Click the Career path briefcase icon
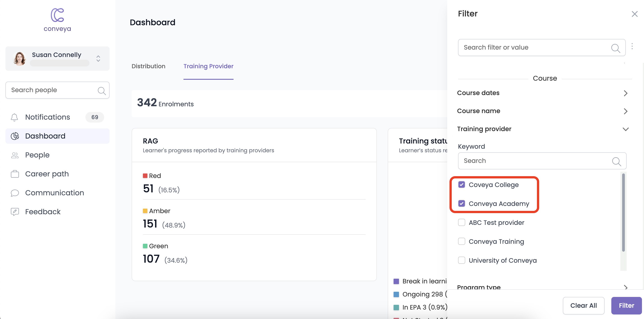This screenshot has height=319, width=644. pyautogui.click(x=15, y=174)
